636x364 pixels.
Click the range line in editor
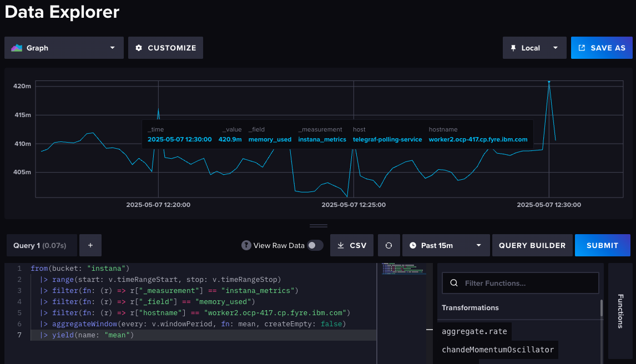coord(160,279)
